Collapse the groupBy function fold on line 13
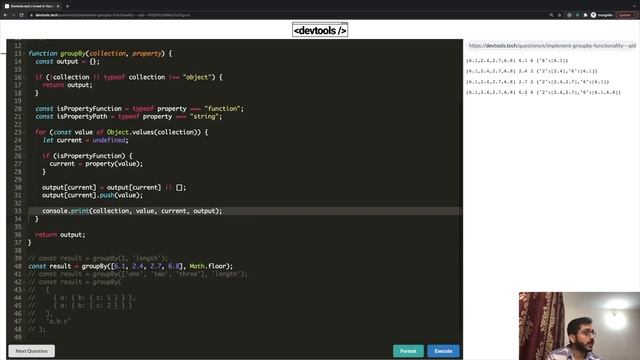 [24, 53]
